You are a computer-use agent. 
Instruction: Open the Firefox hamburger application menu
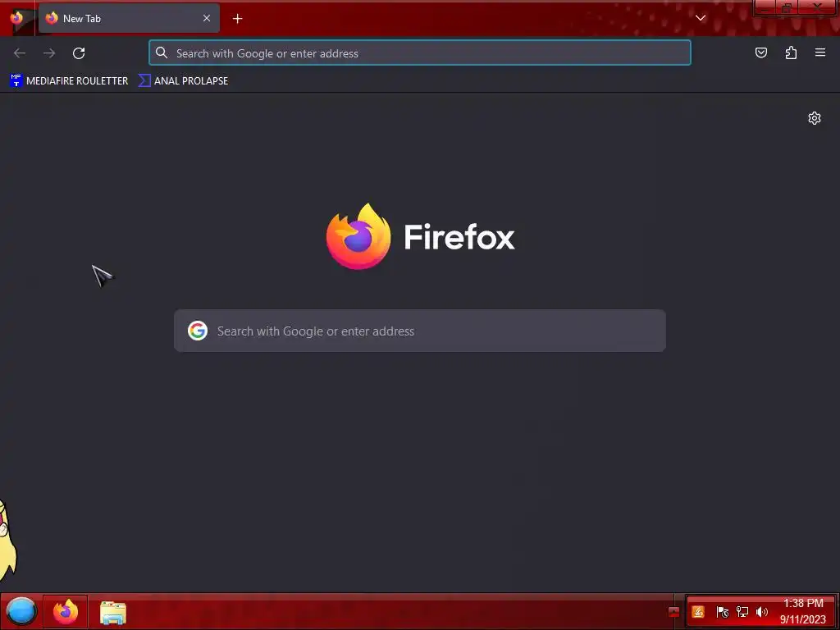pyautogui.click(x=820, y=52)
